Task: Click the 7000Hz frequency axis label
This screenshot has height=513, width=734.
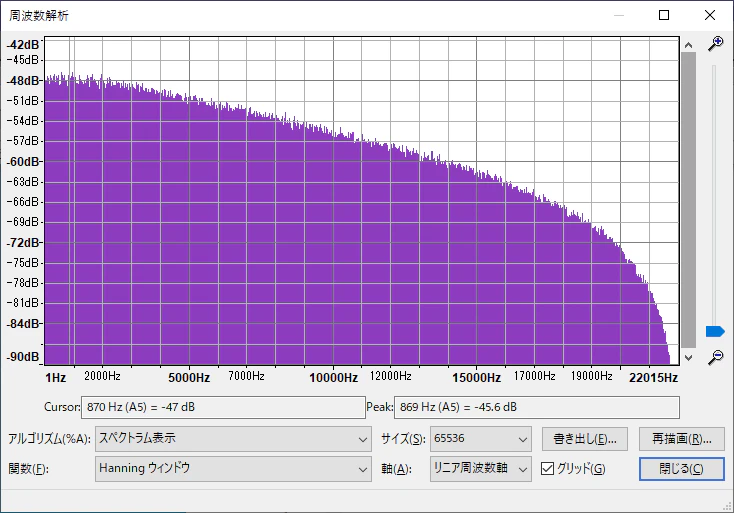Action: coord(246,376)
